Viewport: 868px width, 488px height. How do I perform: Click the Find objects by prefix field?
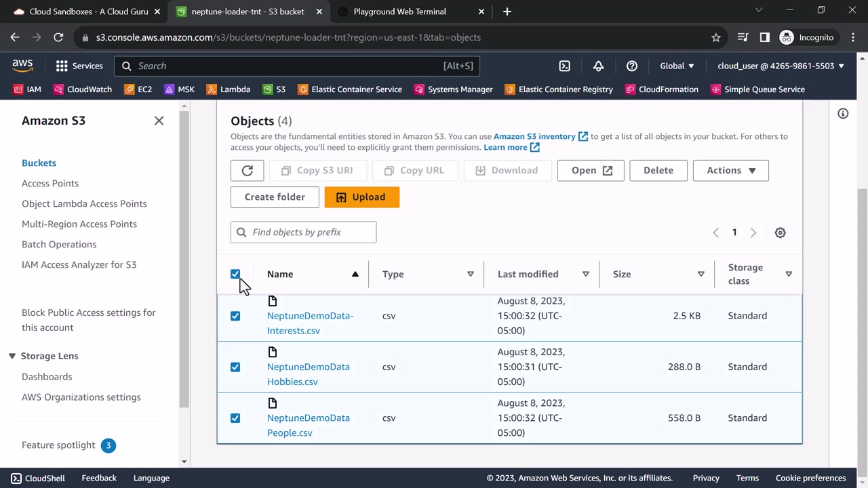[x=303, y=232]
